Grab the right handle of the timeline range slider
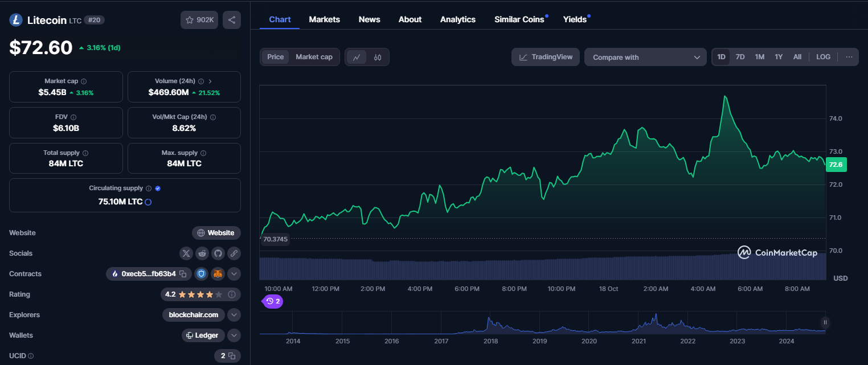 (825, 323)
